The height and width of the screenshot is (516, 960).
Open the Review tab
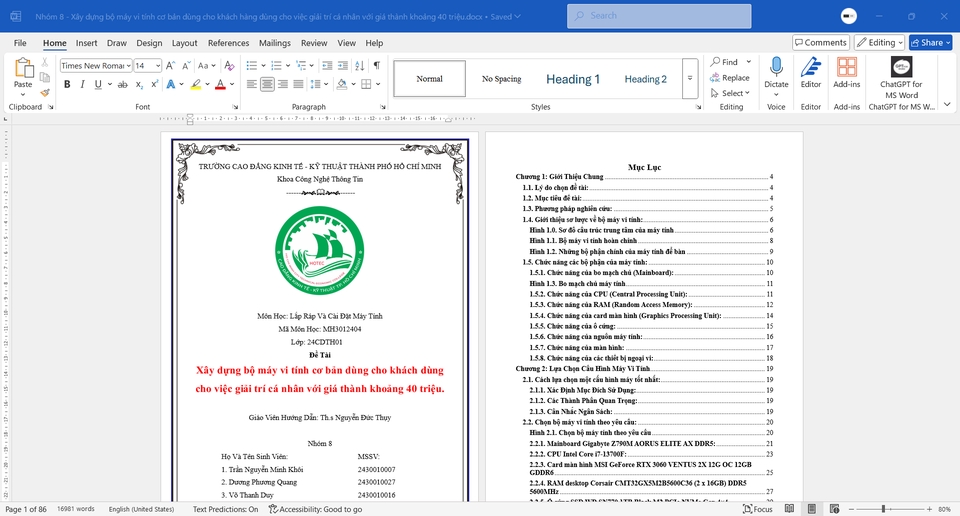(x=313, y=43)
